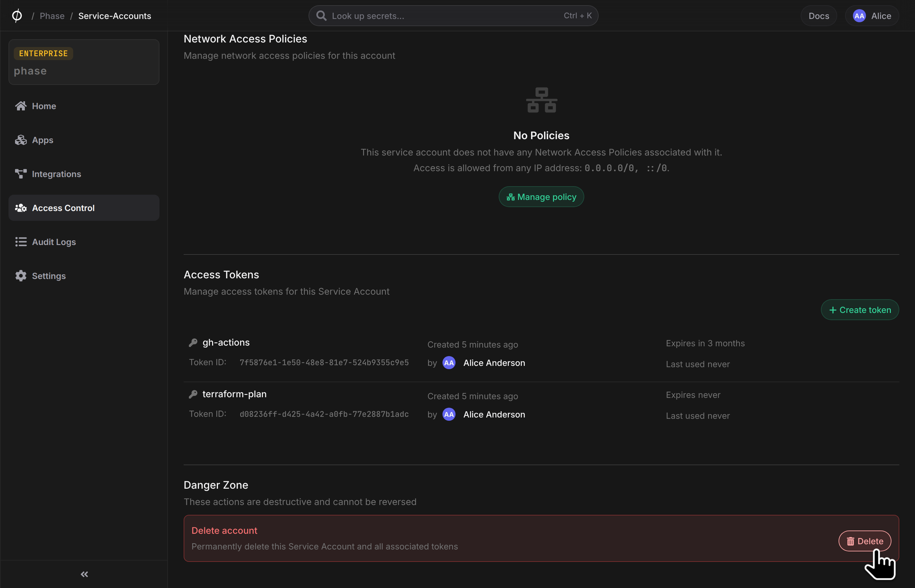Select Access Control in sidebar
915x588 pixels.
[x=84, y=208]
